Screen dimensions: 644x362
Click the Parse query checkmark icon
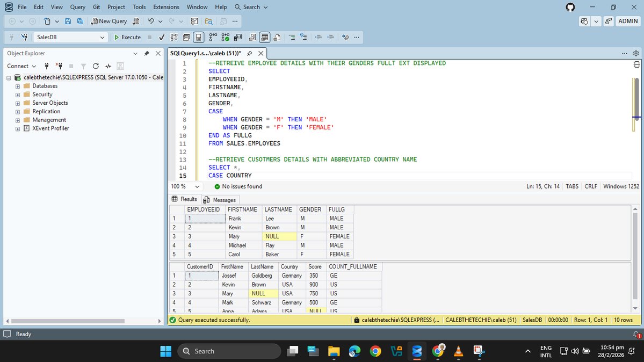coord(162,37)
